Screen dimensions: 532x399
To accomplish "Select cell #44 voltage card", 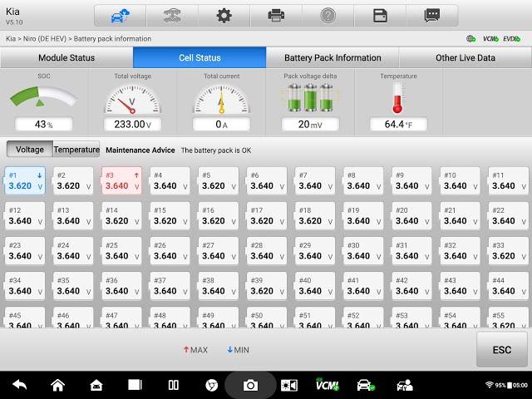I will coord(508,286).
